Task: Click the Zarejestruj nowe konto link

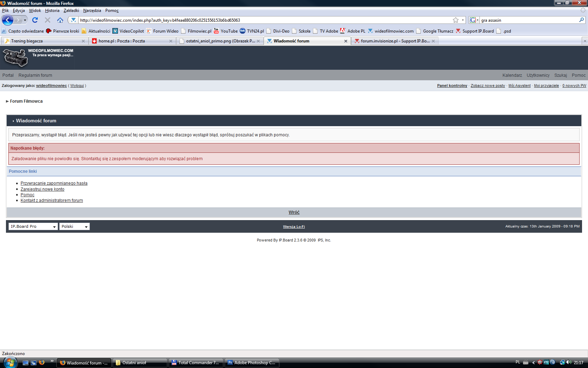Action: (x=42, y=189)
